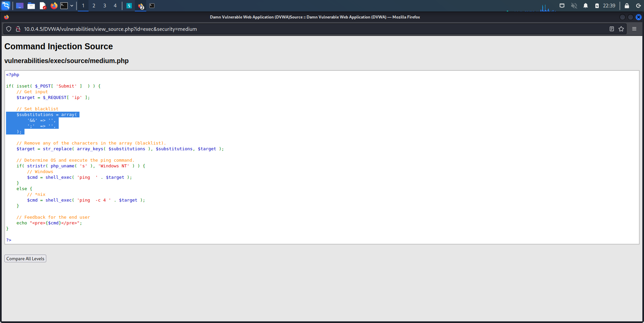This screenshot has height=323, width=644.
Task: Expand the terminal launcher dropdown arrow
Action: [x=72, y=6]
